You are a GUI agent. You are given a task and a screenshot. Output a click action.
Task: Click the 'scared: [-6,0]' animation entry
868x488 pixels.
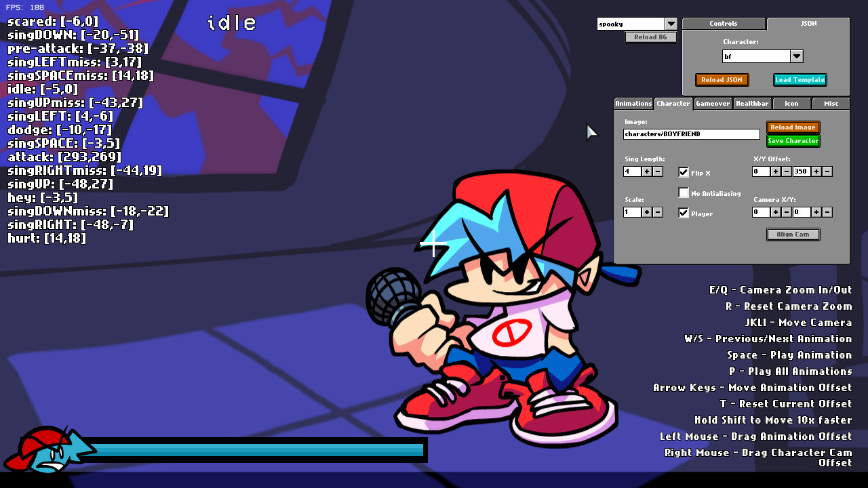(x=53, y=21)
